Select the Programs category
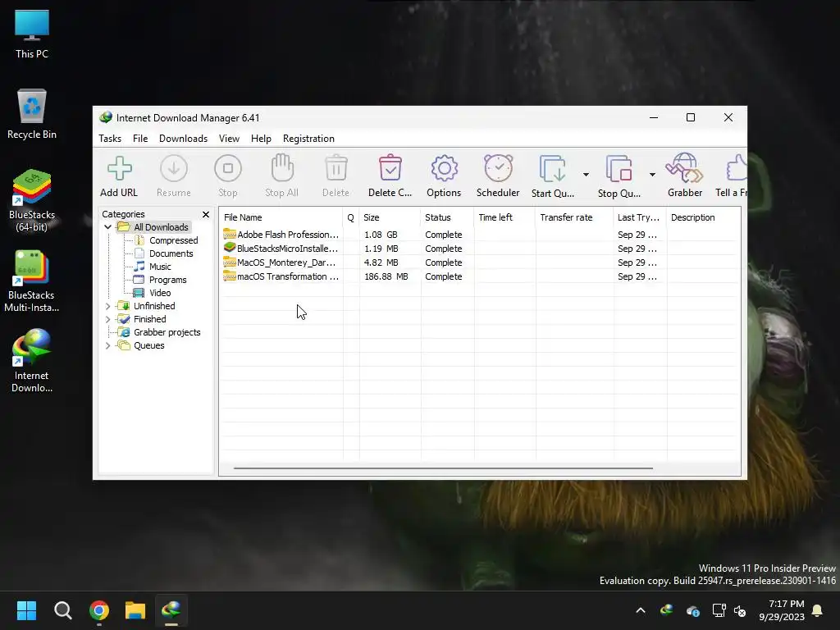 pos(167,280)
